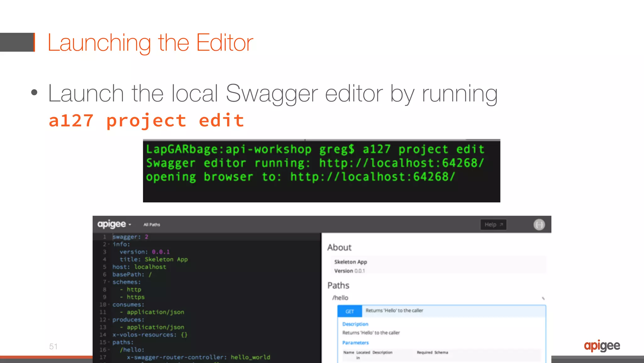Open the apigee dropdown menu arrow

pyautogui.click(x=130, y=225)
